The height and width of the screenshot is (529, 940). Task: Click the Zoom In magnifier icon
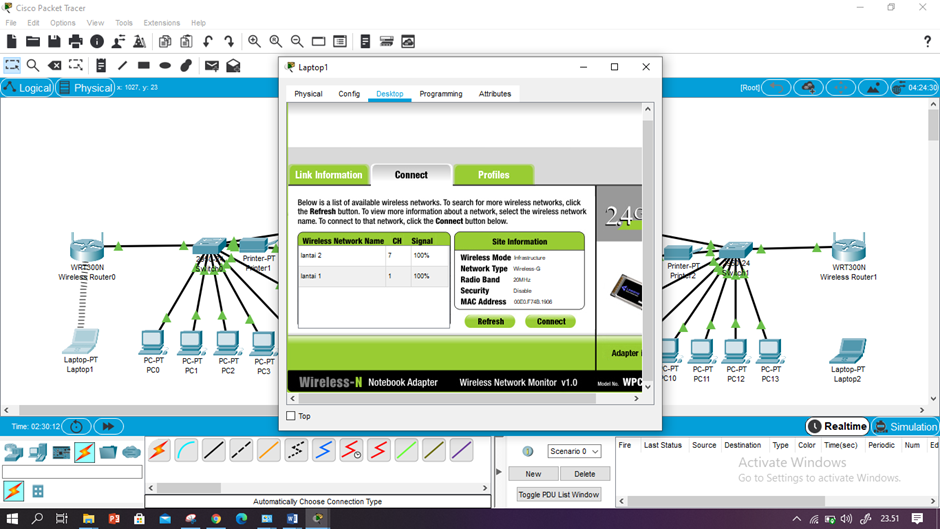coord(254,41)
